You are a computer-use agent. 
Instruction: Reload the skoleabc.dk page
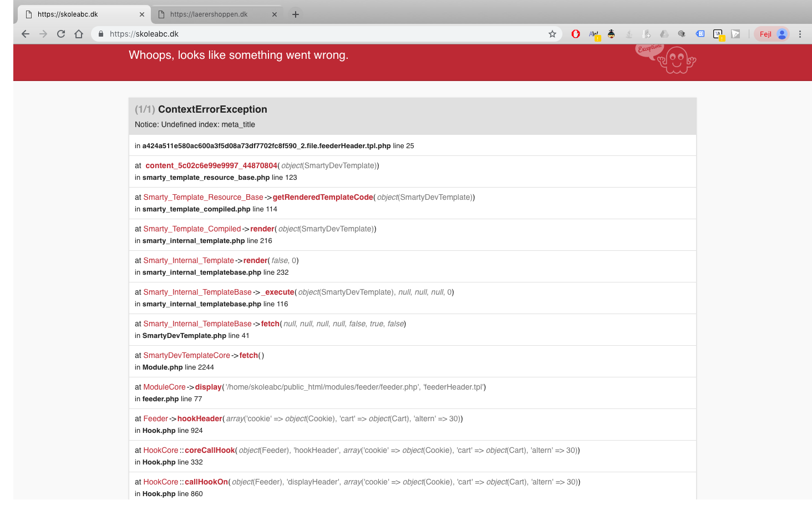(61, 34)
